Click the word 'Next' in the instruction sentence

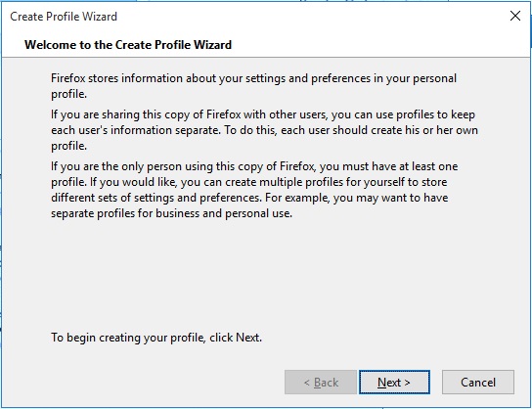point(247,338)
